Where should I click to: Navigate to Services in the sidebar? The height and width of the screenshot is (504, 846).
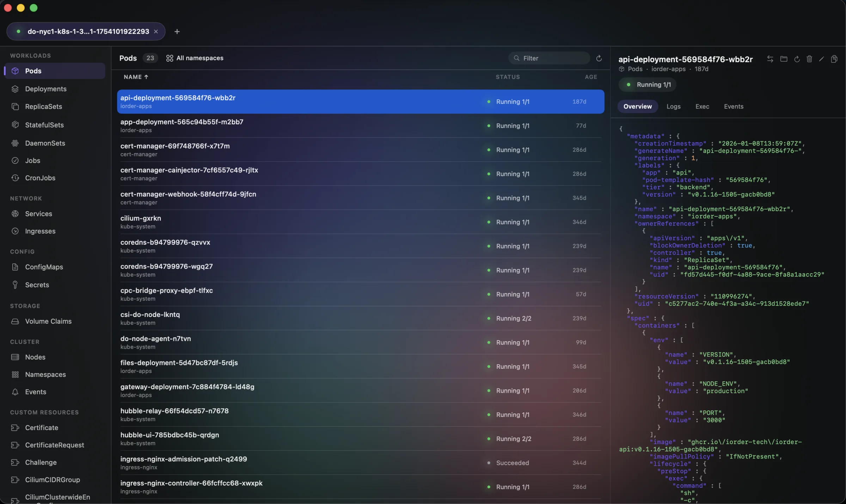[55, 214]
